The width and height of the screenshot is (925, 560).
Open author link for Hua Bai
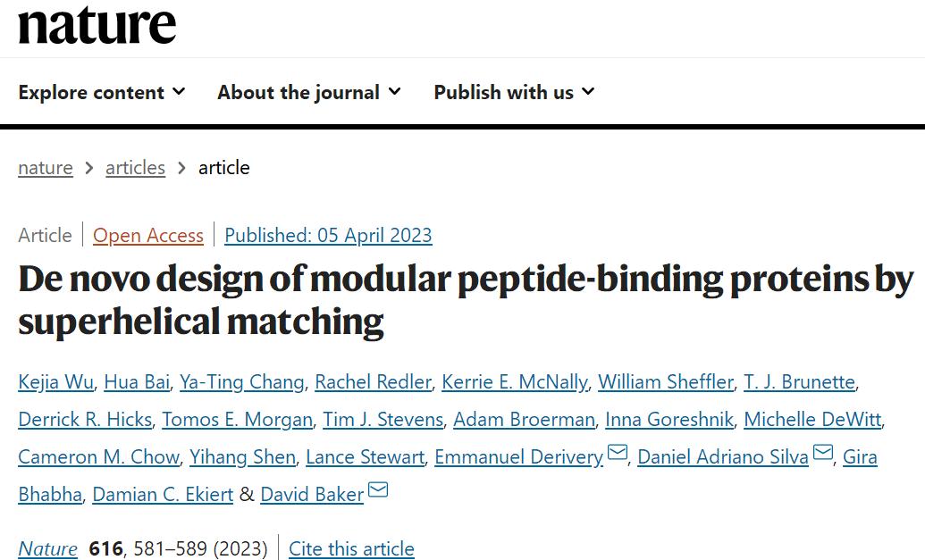[x=137, y=382]
